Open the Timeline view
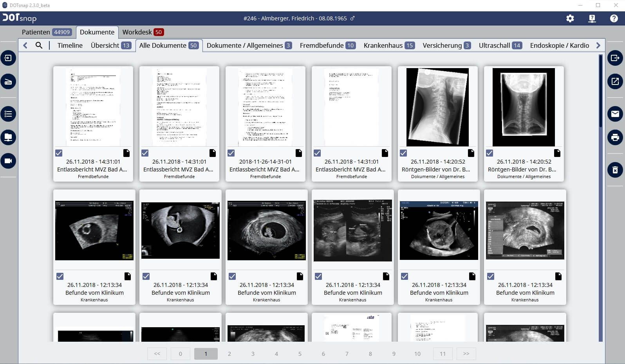 [70, 45]
